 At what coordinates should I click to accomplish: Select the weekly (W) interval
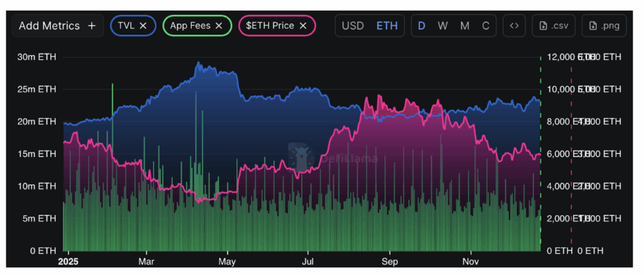442,26
